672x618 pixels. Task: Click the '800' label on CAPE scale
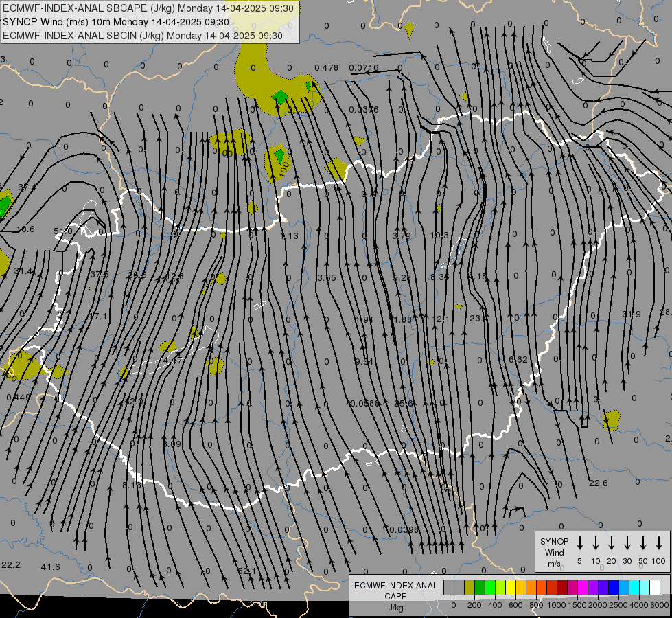click(x=536, y=605)
